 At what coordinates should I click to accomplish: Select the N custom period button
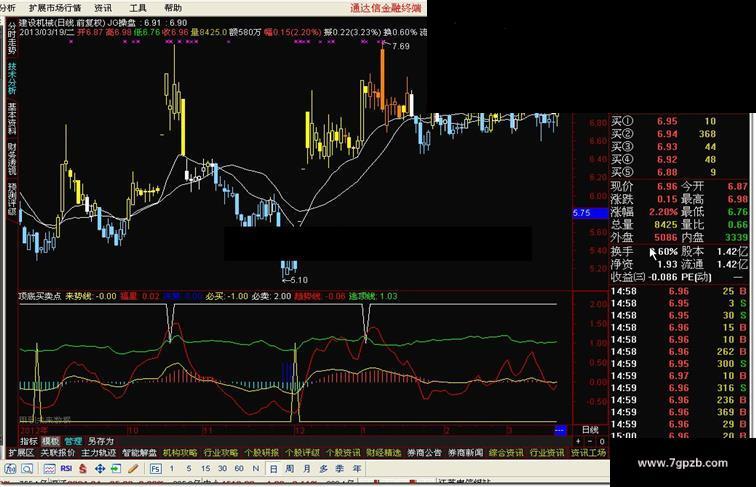coord(256,468)
